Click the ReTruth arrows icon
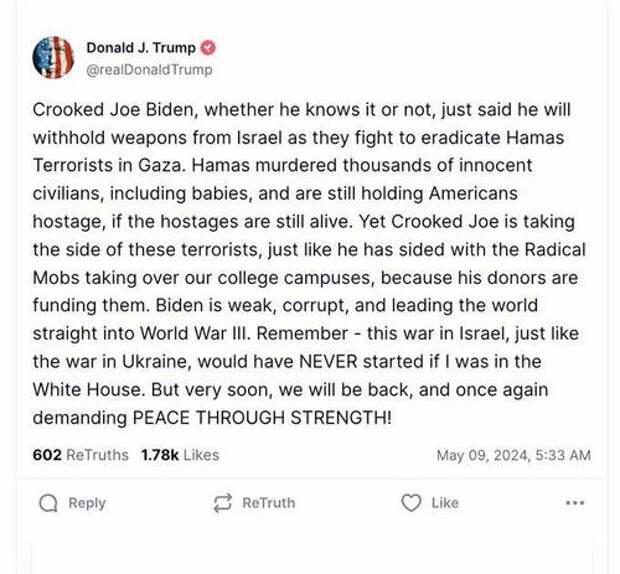620x574 pixels. [222, 503]
